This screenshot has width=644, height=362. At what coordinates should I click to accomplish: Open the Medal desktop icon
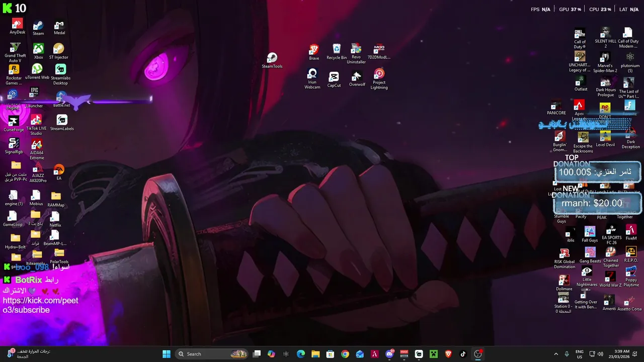click(59, 28)
